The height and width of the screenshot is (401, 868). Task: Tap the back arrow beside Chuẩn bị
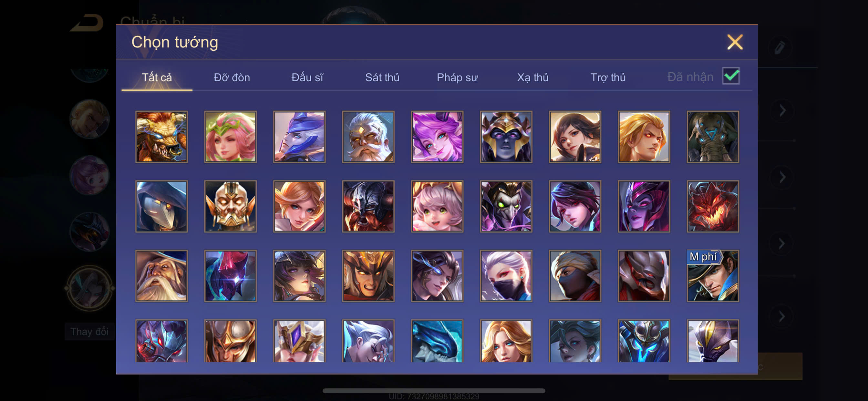pyautogui.click(x=87, y=23)
